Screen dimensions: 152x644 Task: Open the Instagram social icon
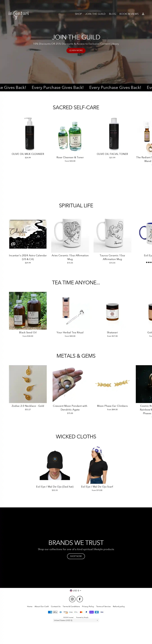point(72,599)
